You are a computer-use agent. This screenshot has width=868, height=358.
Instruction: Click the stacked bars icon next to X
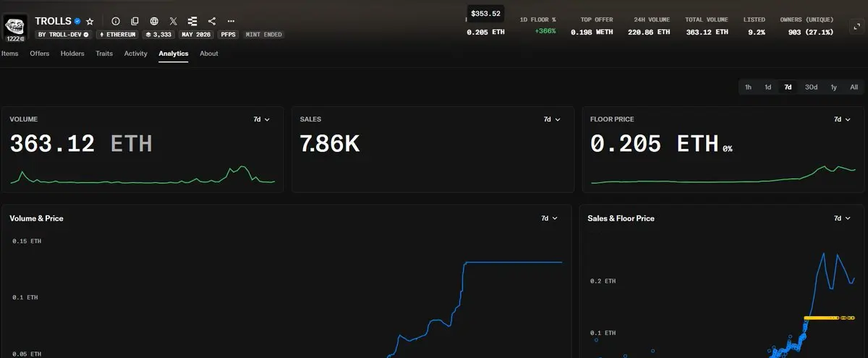point(192,22)
